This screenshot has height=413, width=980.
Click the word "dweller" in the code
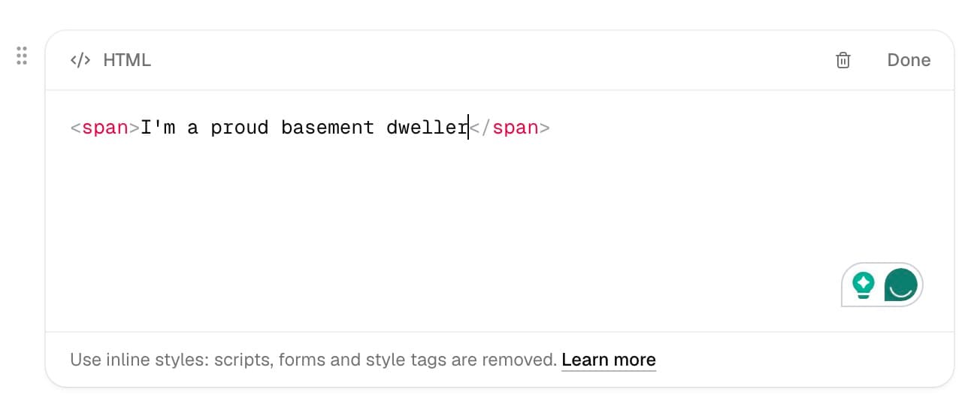click(x=428, y=128)
